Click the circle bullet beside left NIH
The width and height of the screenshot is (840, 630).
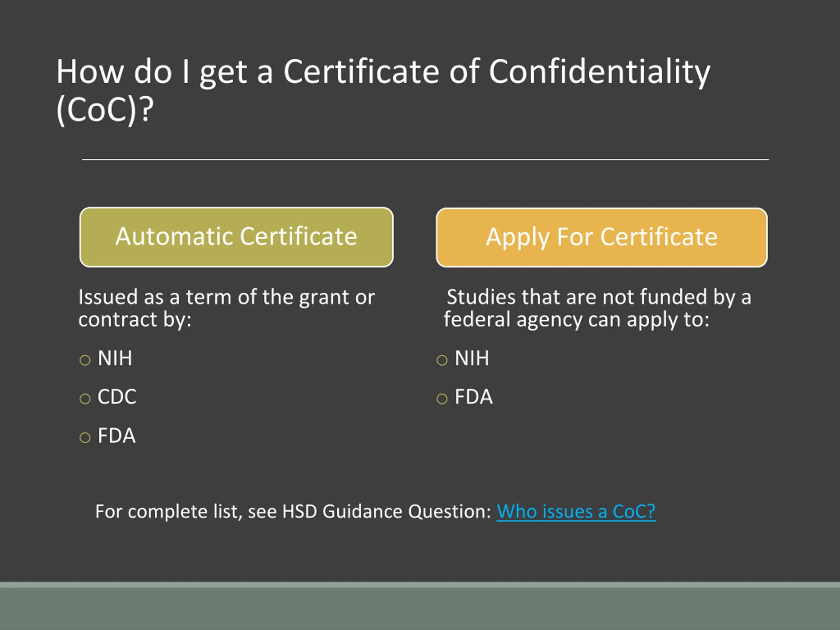(85, 360)
